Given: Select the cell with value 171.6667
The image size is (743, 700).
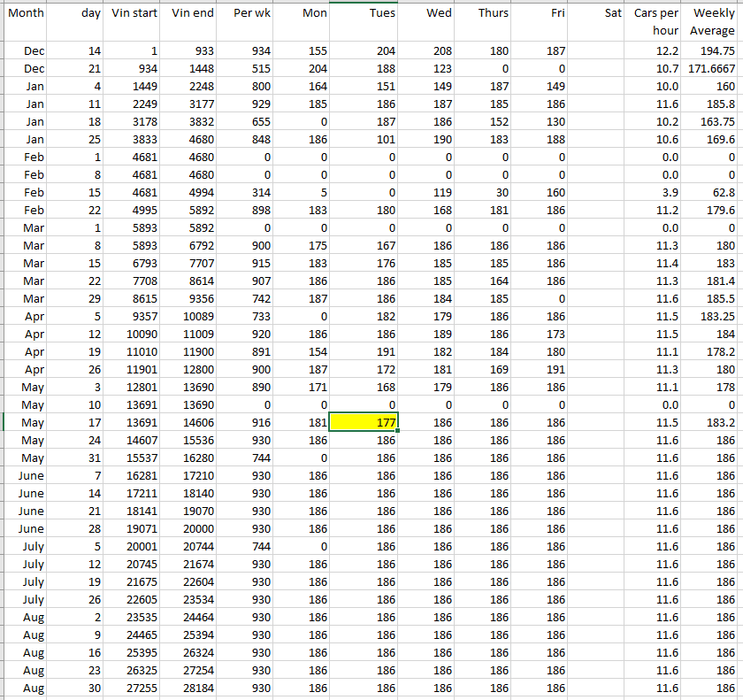Looking at the screenshot, I should (713, 69).
